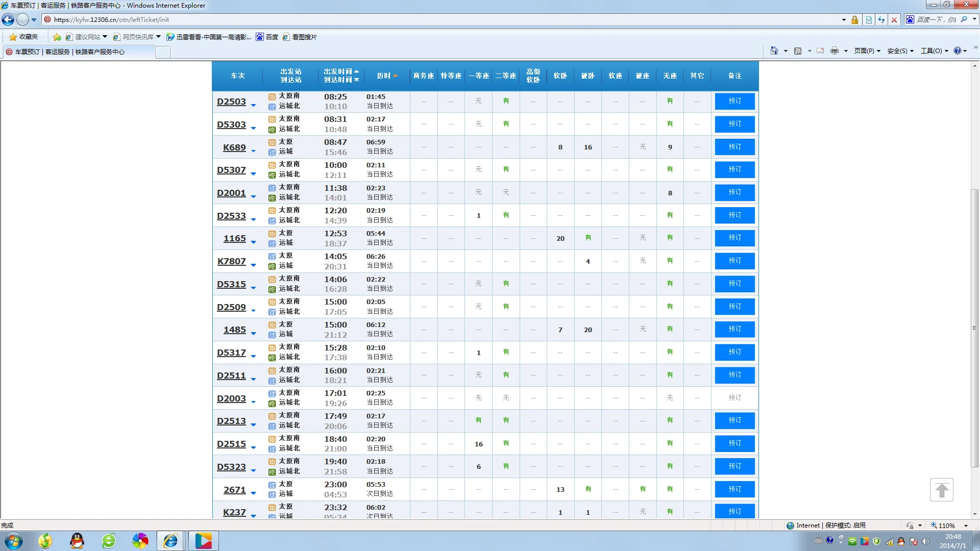Viewport: 980px width, 551px height.
Task: Click the printer icon in the command bar
Action: pyautogui.click(x=835, y=51)
